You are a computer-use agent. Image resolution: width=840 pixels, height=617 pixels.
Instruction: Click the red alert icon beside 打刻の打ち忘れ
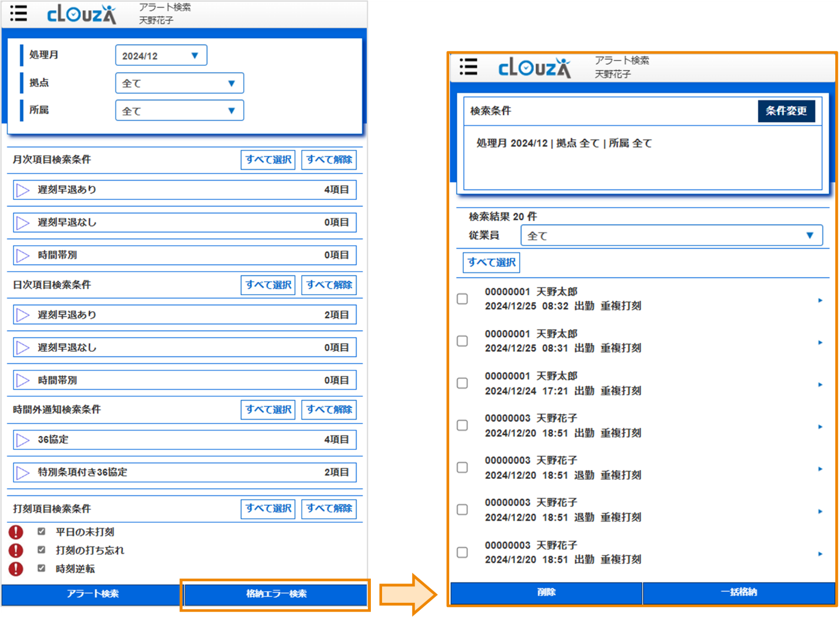(x=15, y=551)
